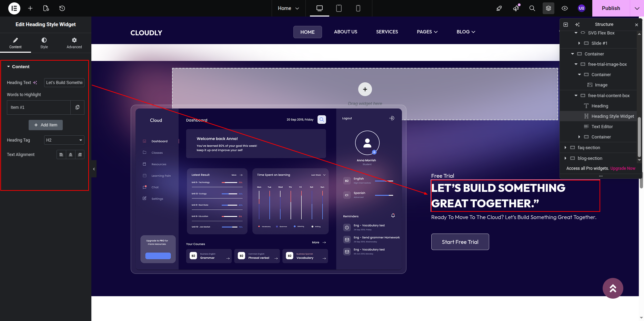Screen dimensions: 644x321
Task: Open the revision history icon
Action: pos(62,8)
